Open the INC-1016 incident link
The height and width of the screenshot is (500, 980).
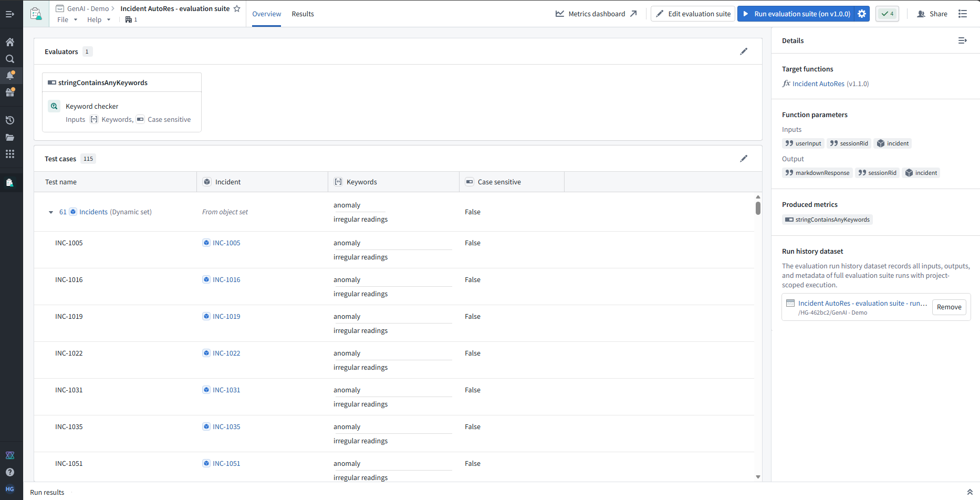click(226, 279)
